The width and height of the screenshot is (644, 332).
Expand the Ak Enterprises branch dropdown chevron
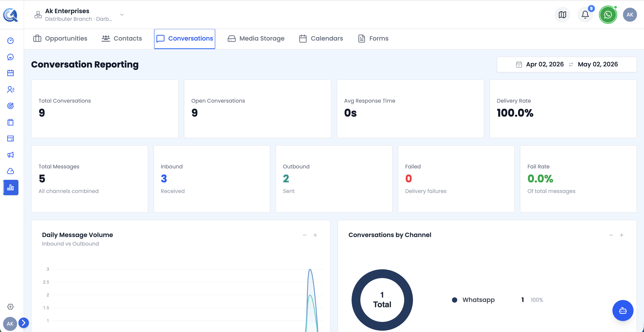tap(122, 14)
